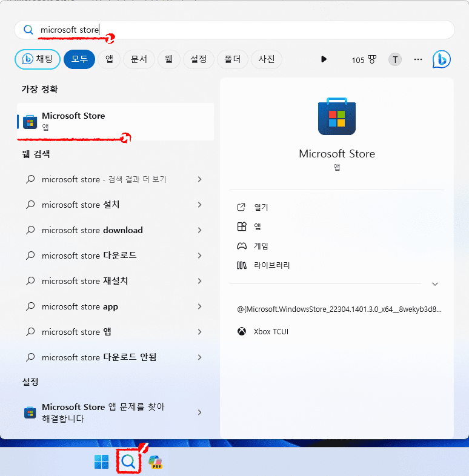Select the 사진 photos filter
469x476 pixels.
tap(267, 59)
